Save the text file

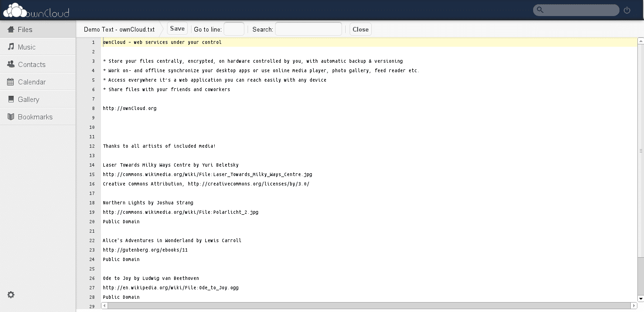(177, 29)
